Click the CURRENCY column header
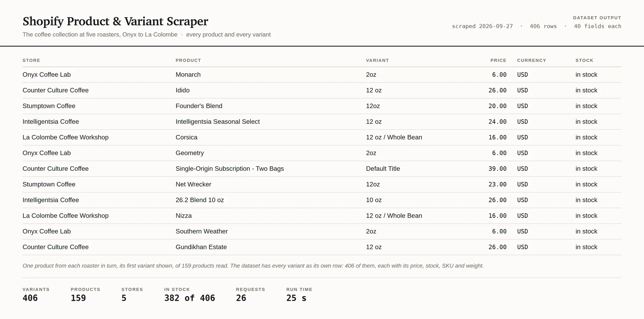The height and width of the screenshot is (319, 644). (532, 60)
